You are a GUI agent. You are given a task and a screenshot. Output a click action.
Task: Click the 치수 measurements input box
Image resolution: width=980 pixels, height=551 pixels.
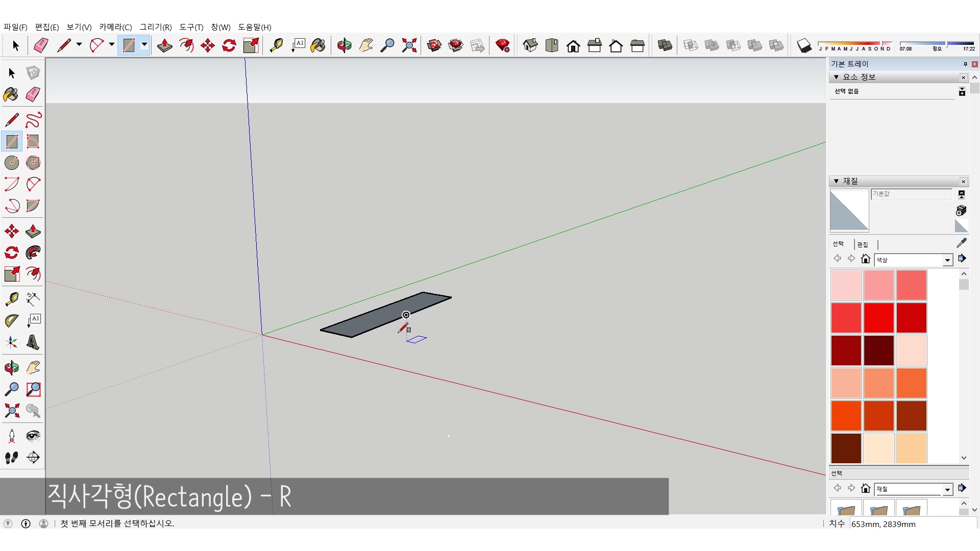click(x=913, y=524)
